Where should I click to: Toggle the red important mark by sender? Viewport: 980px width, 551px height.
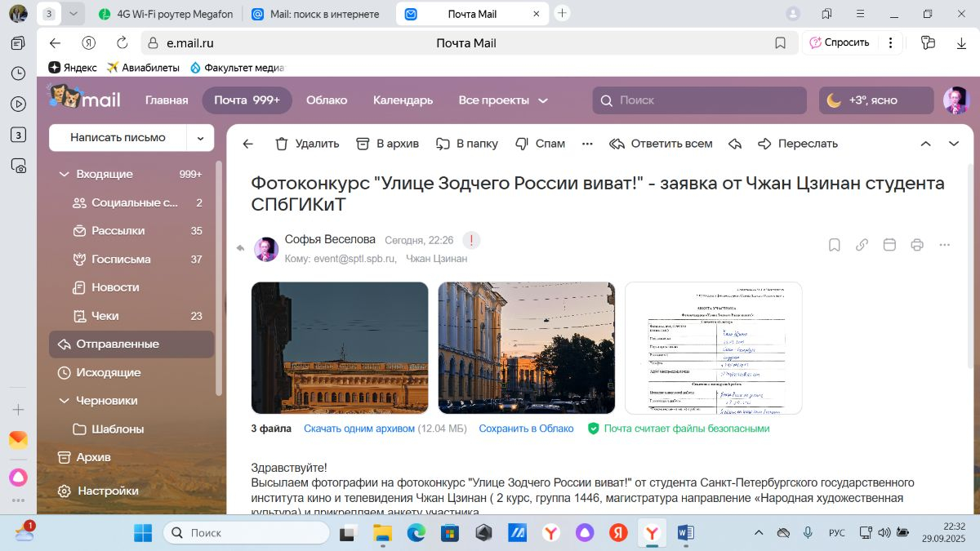pyautogui.click(x=471, y=240)
